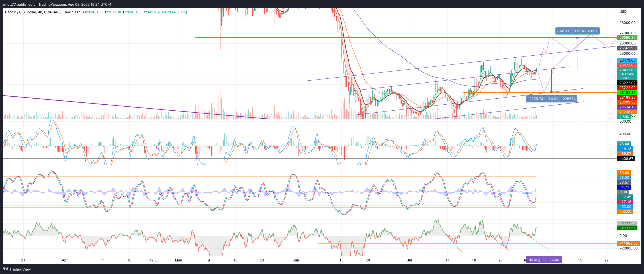Click the 400.00 tick in MACD pane
This screenshot has width=644, height=274.
click(x=625, y=134)
